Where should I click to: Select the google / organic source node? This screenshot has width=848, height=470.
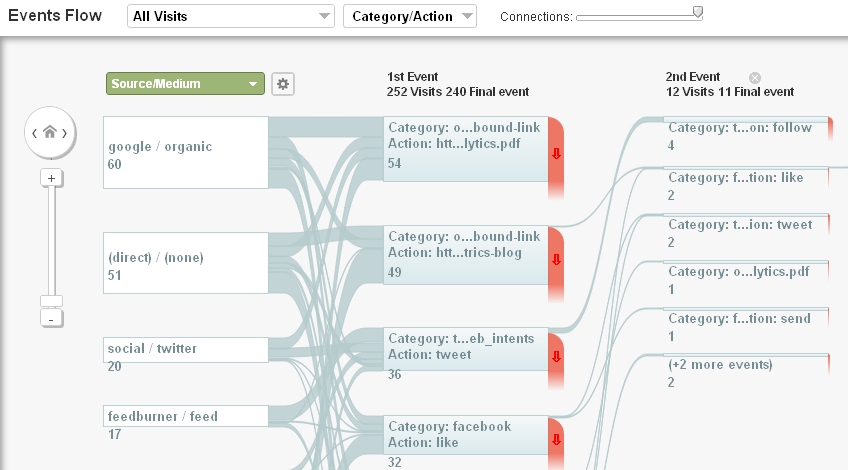point(185,152)
